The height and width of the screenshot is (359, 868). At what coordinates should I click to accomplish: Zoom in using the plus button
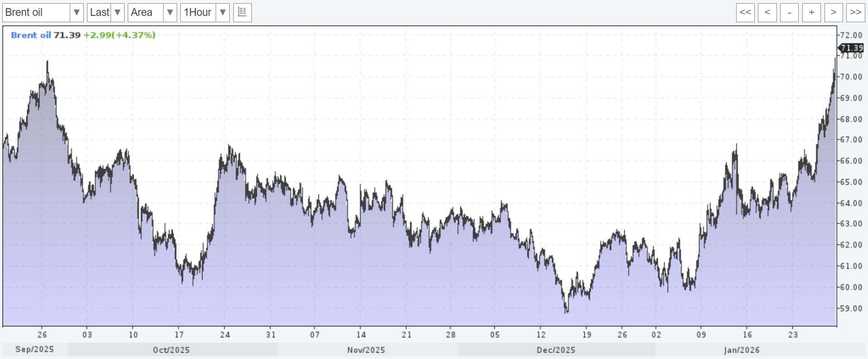(811, 12)
